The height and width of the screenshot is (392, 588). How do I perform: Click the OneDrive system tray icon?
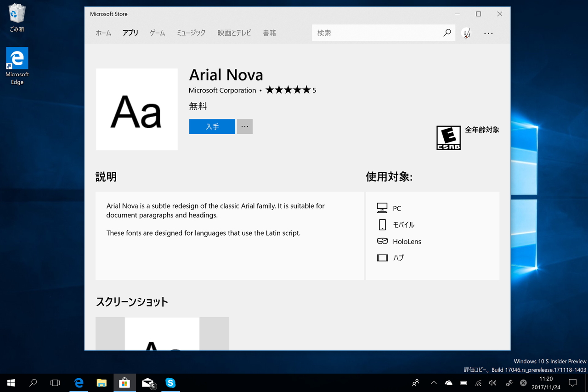click(448, 382)
